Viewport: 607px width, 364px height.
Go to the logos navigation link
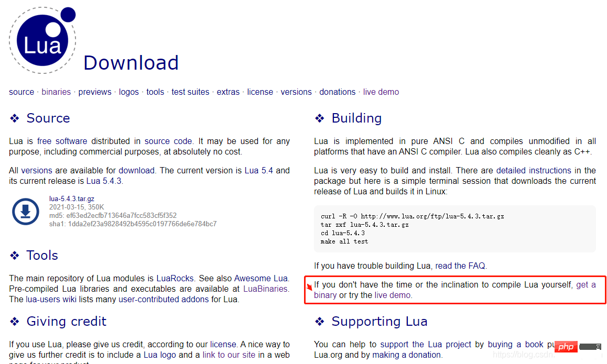click(x=129, y=92)
